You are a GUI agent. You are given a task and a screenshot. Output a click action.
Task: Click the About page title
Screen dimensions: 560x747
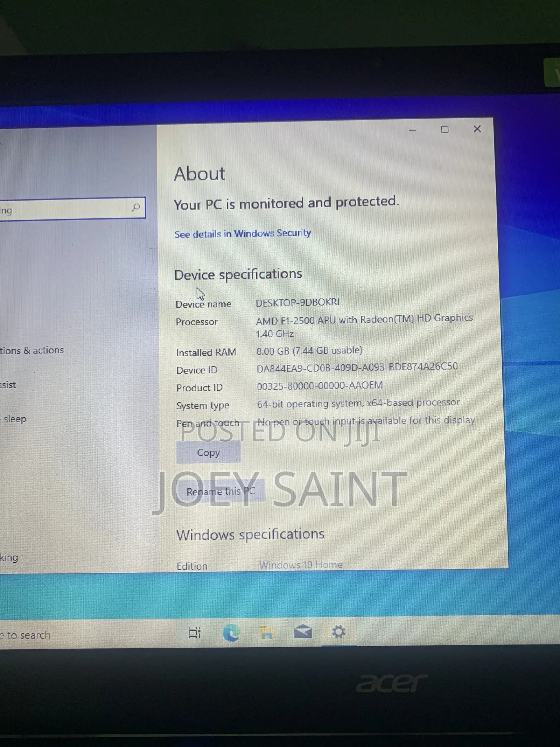[199, 174]
